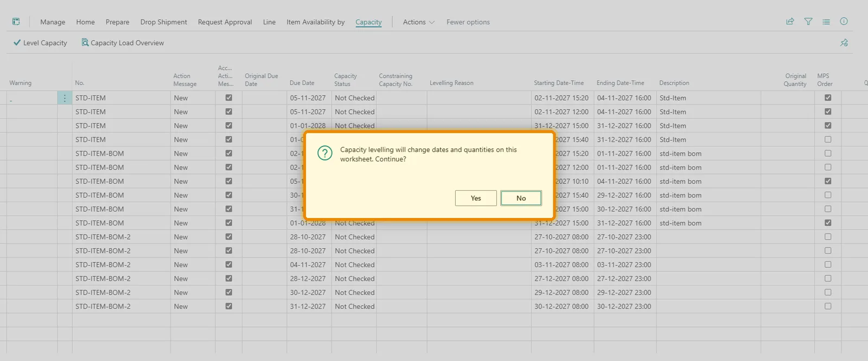The height and width of the screenshot is (361, 868).
Task: Click the Starting Date-Time column header
Action: pyautogui.click(x=559, y=83)
